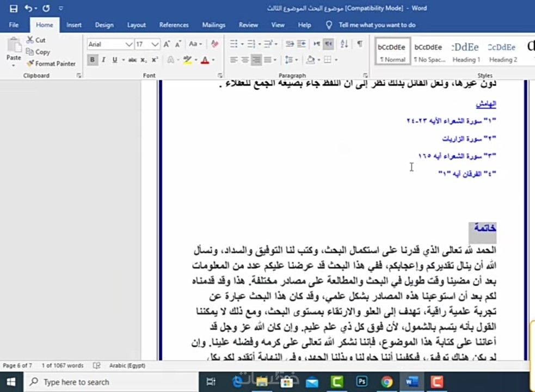
Task: Open Change Case Aa dropdown
Action: pos(195,44)
